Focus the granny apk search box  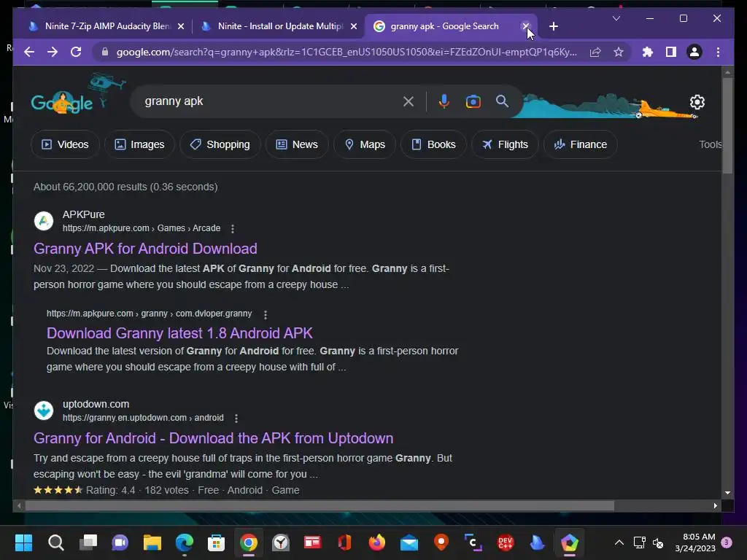[x=269, y=101]
